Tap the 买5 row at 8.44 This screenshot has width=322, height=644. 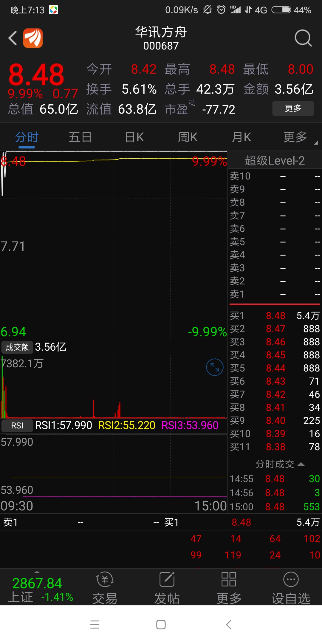click(x=275, y=368)
